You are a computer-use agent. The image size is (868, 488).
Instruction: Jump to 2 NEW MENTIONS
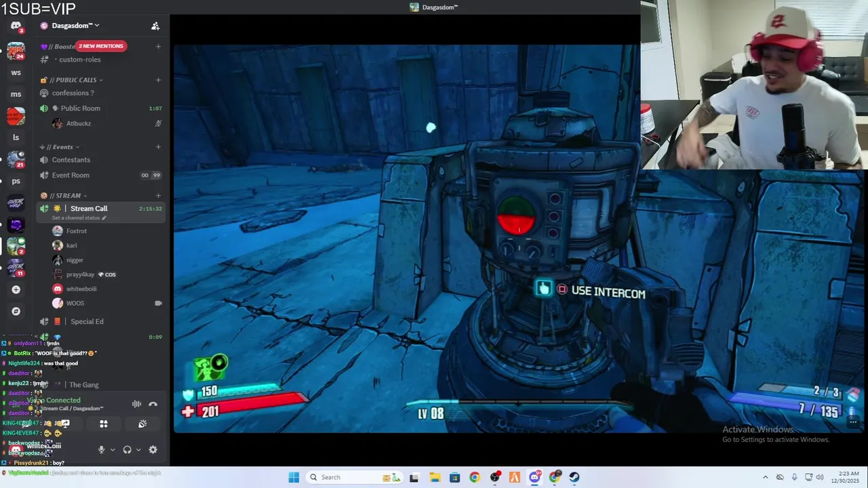click(101, 46)
